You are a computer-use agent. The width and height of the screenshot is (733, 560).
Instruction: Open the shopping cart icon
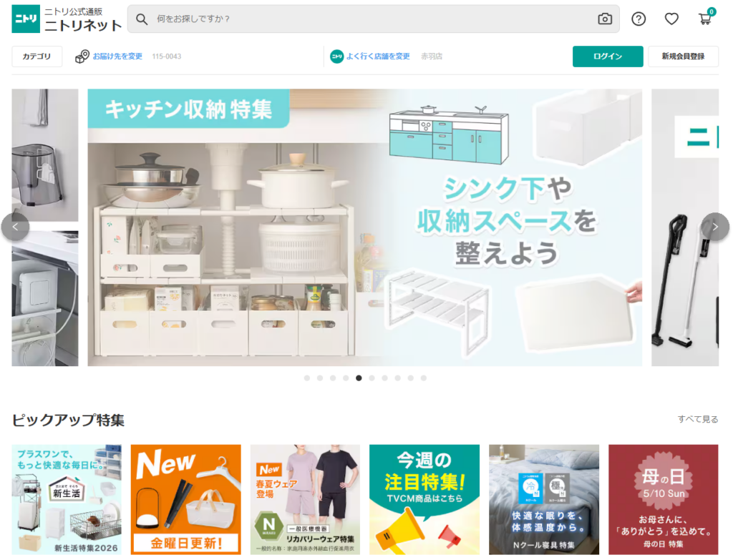click(705, 18)
